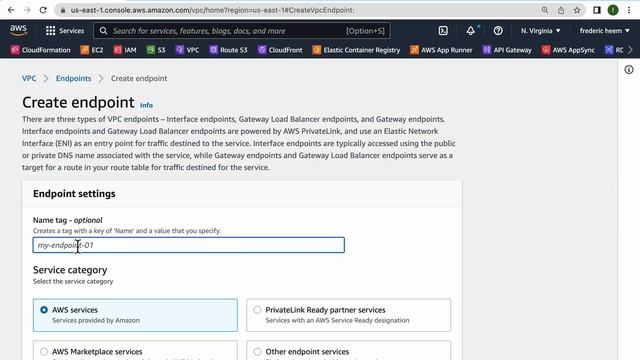Viewport: 640px width, 360px height.
Task: Select Other endpoint services option
Action: click(349, 351)
